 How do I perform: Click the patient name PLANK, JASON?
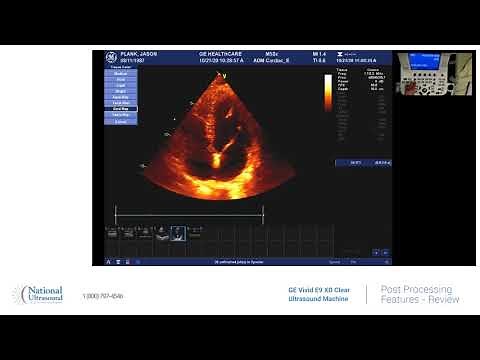click(x=139, y=54)
